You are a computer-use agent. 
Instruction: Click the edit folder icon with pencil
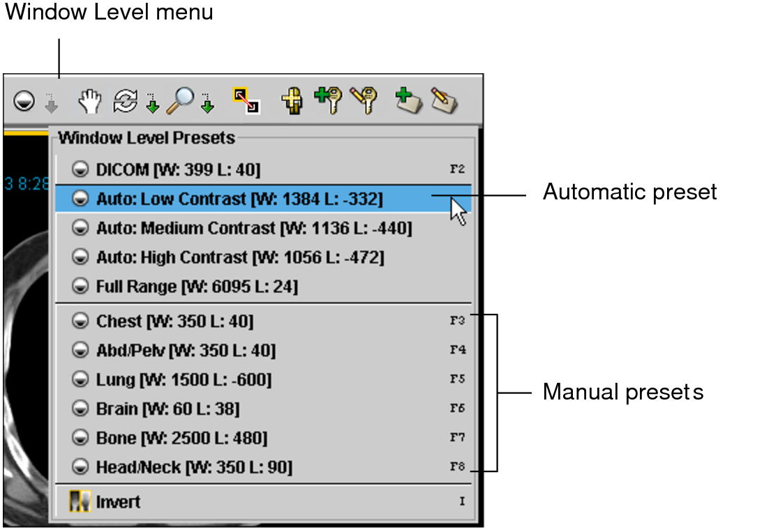point(444,101)
